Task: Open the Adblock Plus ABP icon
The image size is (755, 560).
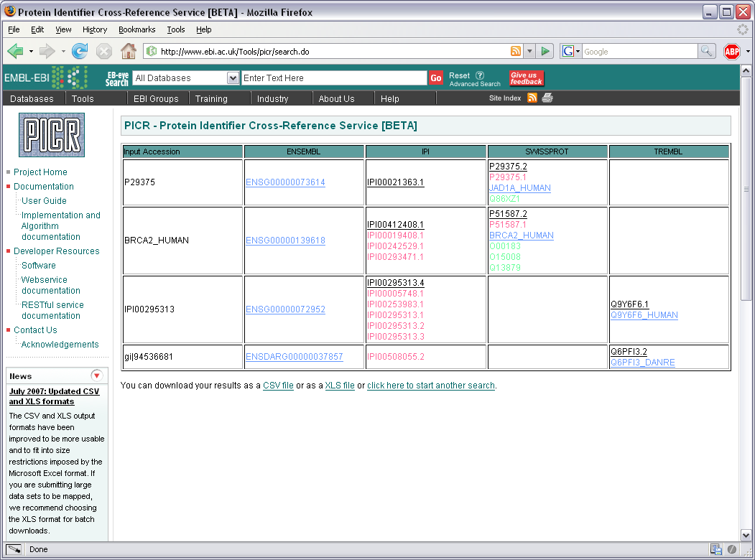Action: tap(732, 52)
